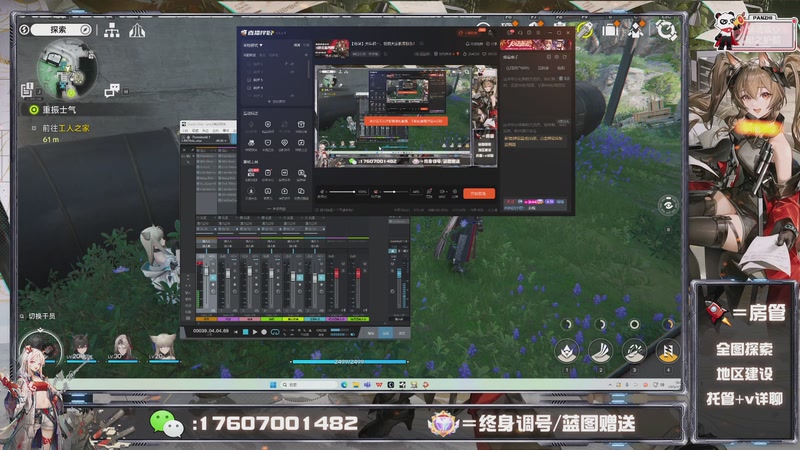Click the highlighted blue middle tab at Studio One bottom right
The image size is (800, 450).
[386, 333]
